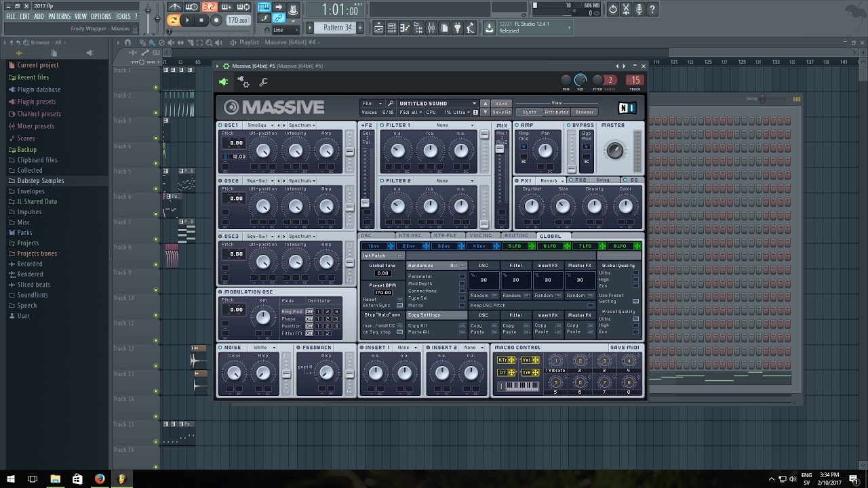Adjust the Master volume knob in Massive
The width and height of the screenshot is (868, 488).
pyautogui.click(x=614, y=150)
